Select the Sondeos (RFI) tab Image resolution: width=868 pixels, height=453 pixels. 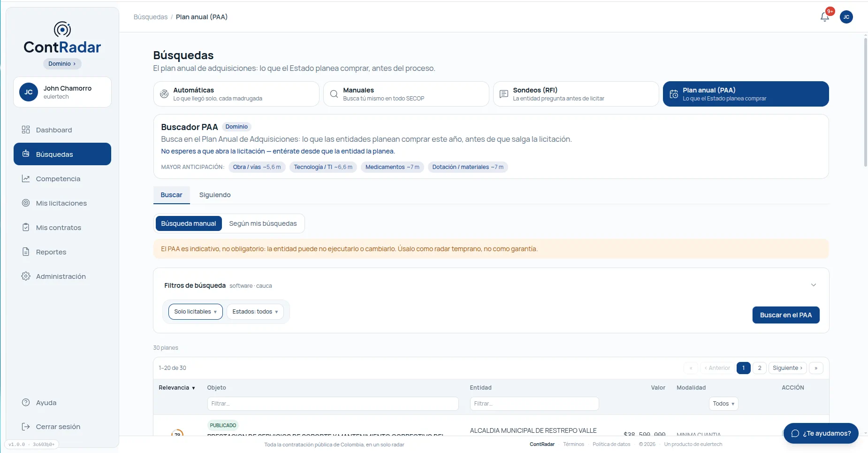(576, 94)
